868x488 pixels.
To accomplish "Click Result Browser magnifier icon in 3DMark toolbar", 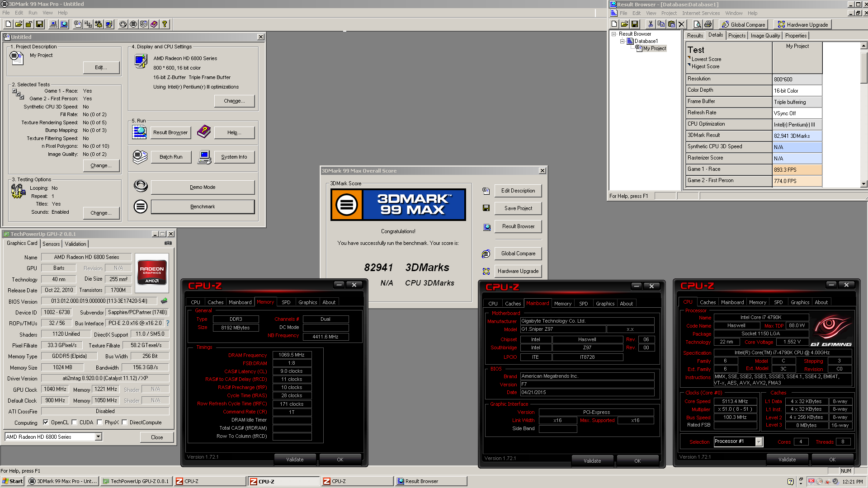I will point(64,24).
